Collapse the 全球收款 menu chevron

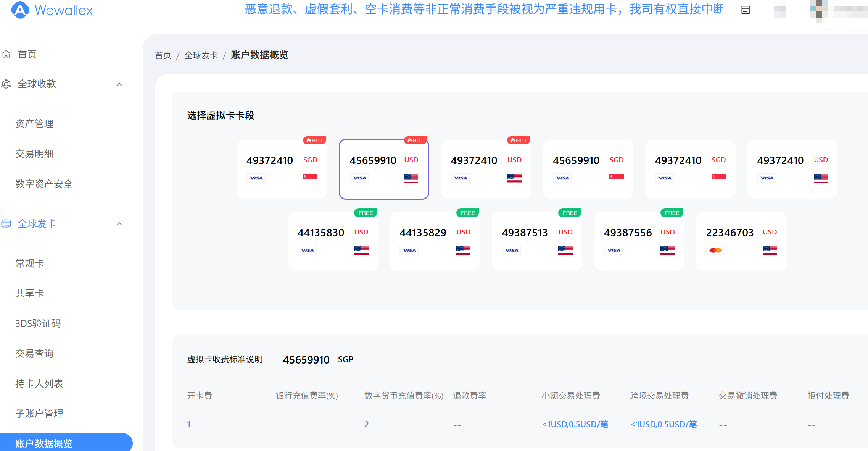coord(119,84)
